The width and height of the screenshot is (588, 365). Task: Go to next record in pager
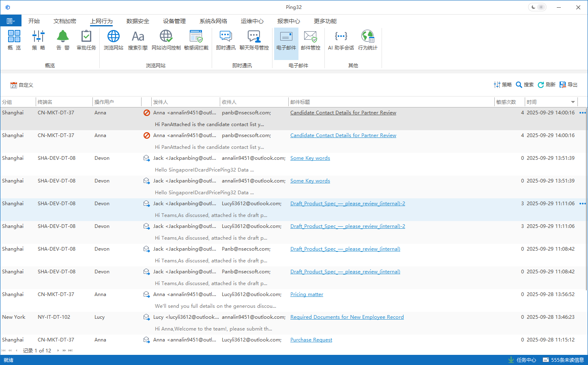pos(58,350)
